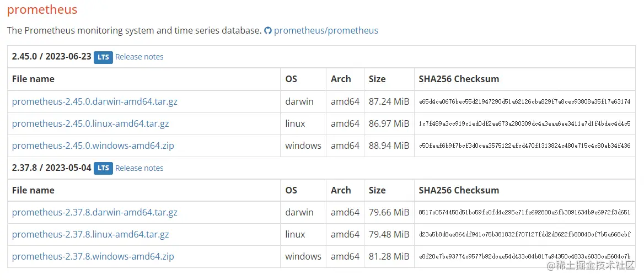Click the LTS badge for 2.37.8

point(103,168)
